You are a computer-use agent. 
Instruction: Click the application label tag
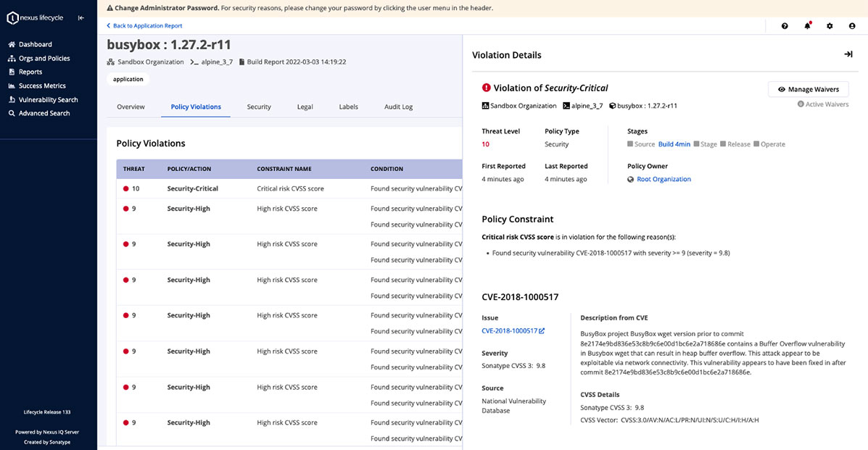click(128, 79)
